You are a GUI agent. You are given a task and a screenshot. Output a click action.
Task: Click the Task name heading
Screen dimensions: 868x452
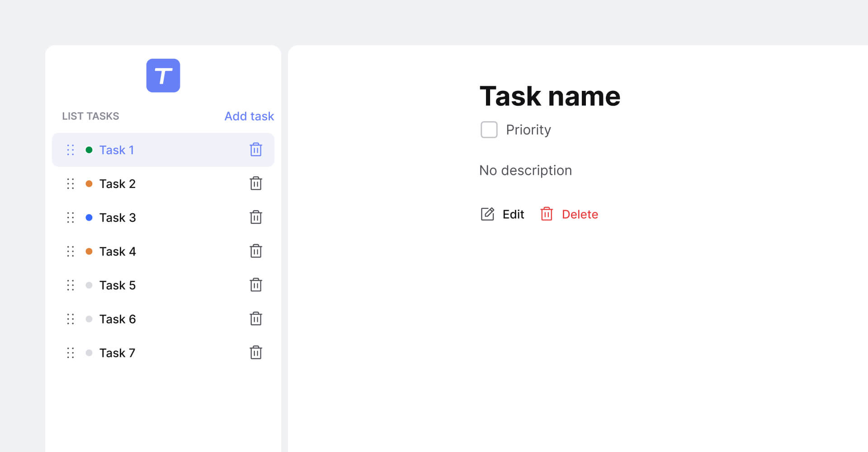tap(550, 96)
